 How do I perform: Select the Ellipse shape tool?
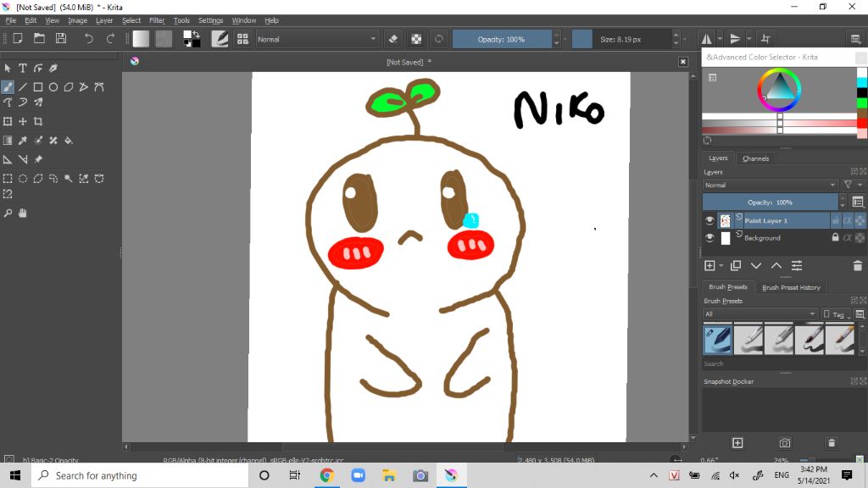click(53, 87)
